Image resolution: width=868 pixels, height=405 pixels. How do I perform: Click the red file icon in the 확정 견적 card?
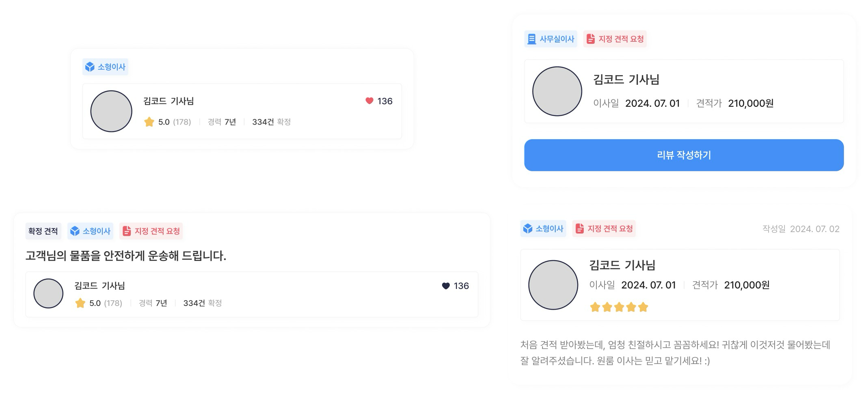point(127,231)
